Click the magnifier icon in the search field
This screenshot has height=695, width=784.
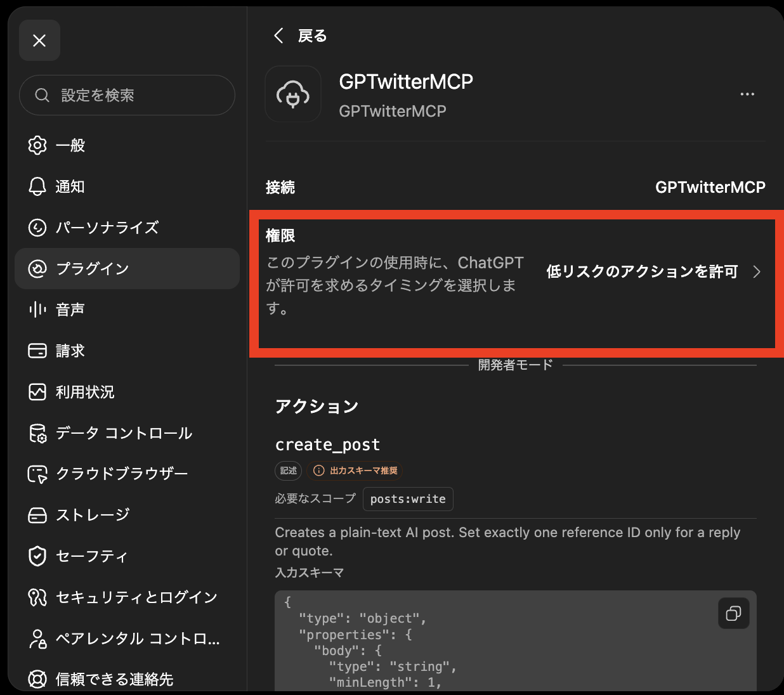[42, 95]
